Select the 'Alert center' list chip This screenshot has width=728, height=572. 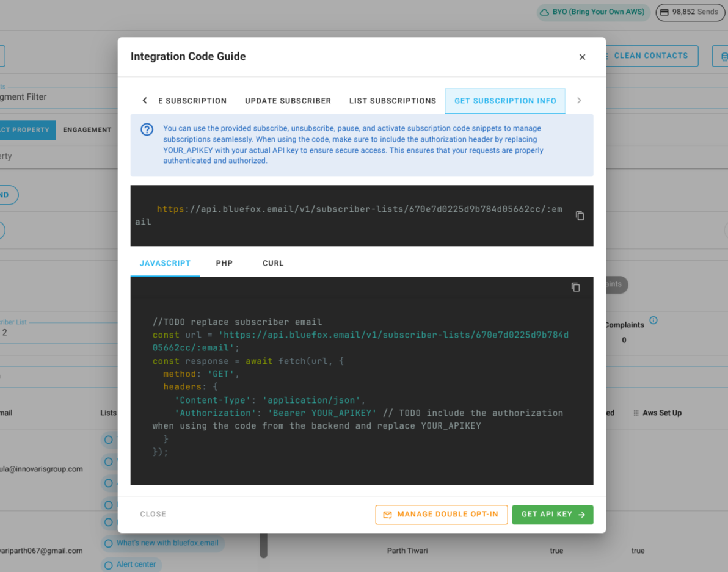coord(131,564)
